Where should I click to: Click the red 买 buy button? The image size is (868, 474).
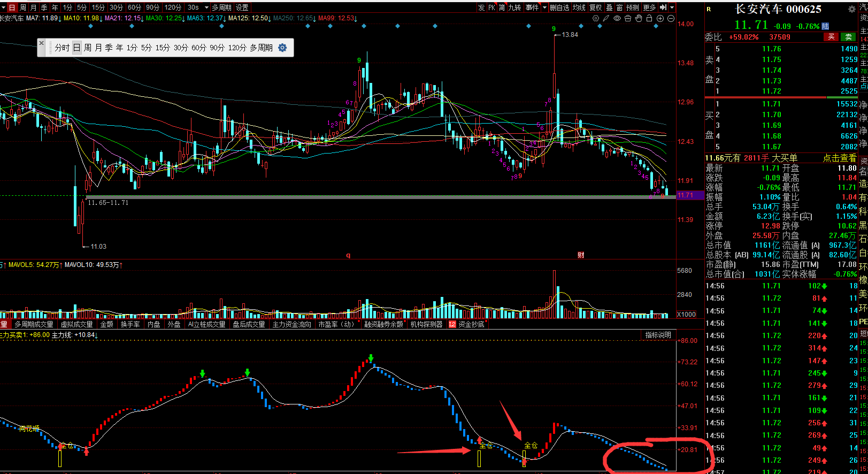pos(831,37)
